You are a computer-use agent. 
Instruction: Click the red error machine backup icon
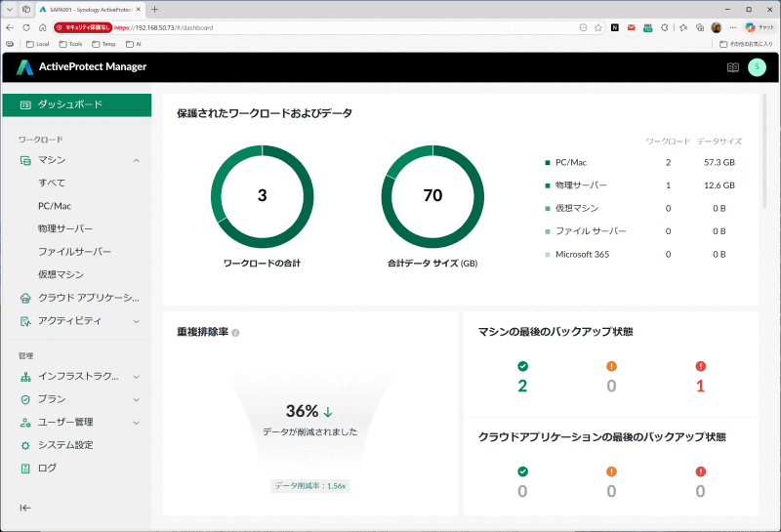700,366
